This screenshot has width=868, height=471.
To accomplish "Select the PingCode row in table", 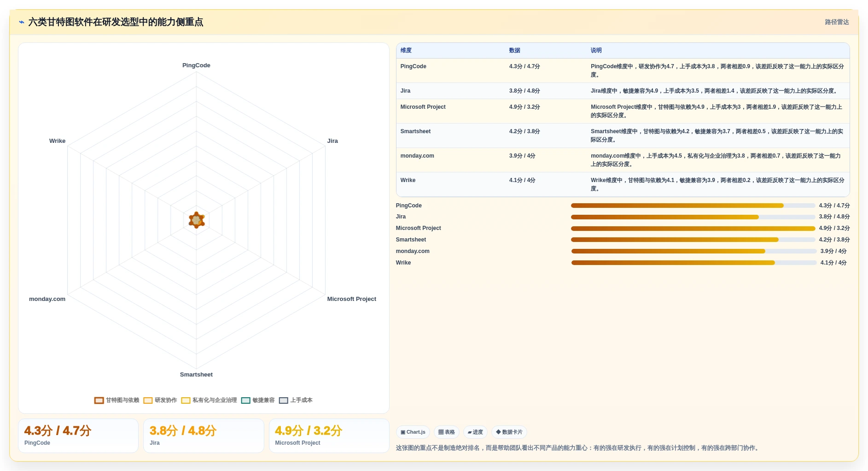I will point(623,71).
